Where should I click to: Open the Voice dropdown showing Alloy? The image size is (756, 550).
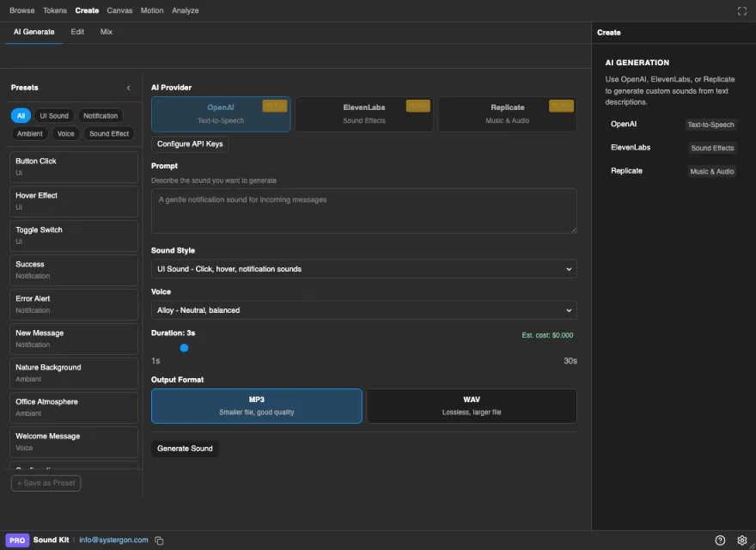tap(364, 310)
